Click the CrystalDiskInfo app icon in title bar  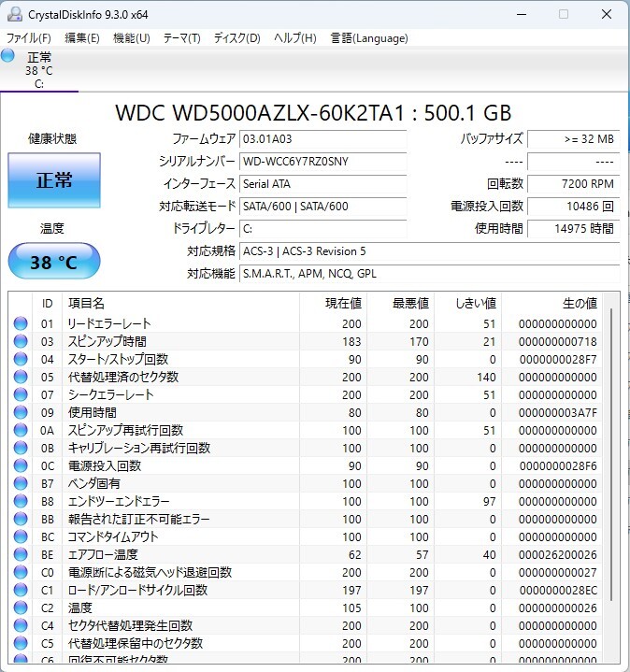pyautogui.click(x=15, y=14)
